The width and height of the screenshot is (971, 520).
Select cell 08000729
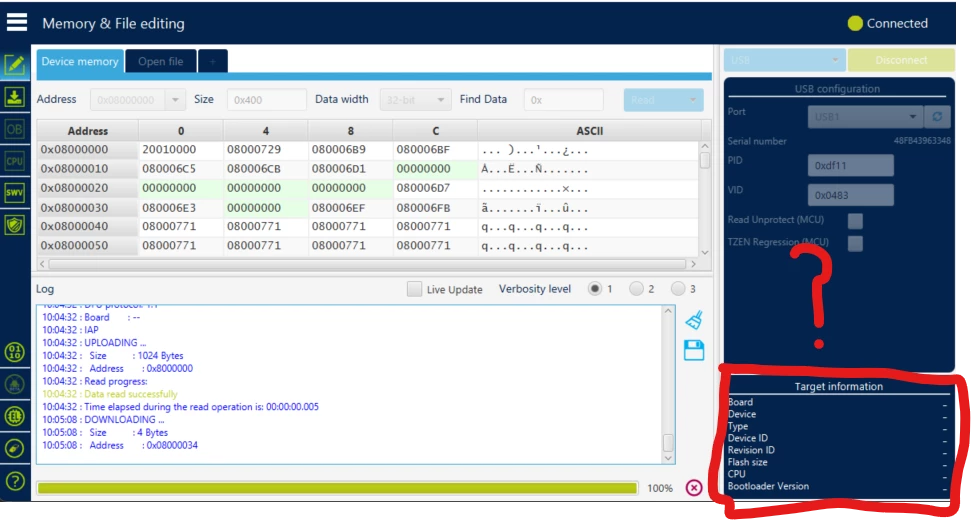[265, 150]
